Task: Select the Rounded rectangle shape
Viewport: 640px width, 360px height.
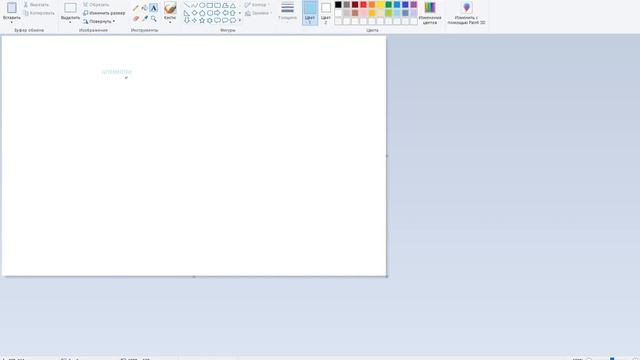Action: tap(218, 5)
